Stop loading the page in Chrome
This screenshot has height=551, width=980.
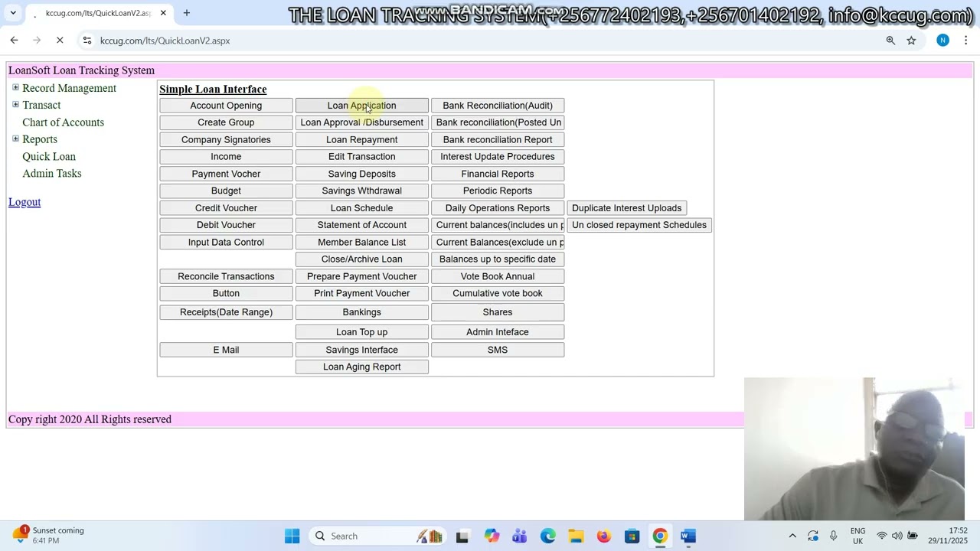click(x=60, y=41)
